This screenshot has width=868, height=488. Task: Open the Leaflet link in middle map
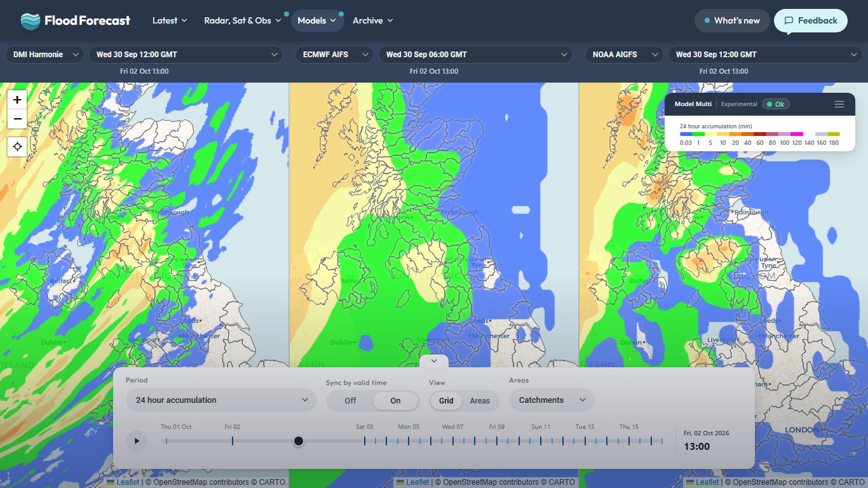pyautogui.click(x=417, y=482)
